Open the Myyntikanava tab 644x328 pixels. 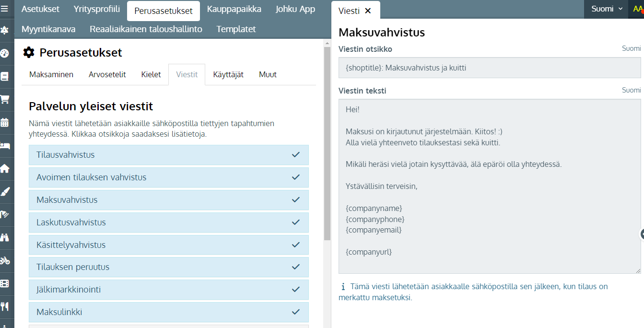pyautogui.click(x=48, y=29)
